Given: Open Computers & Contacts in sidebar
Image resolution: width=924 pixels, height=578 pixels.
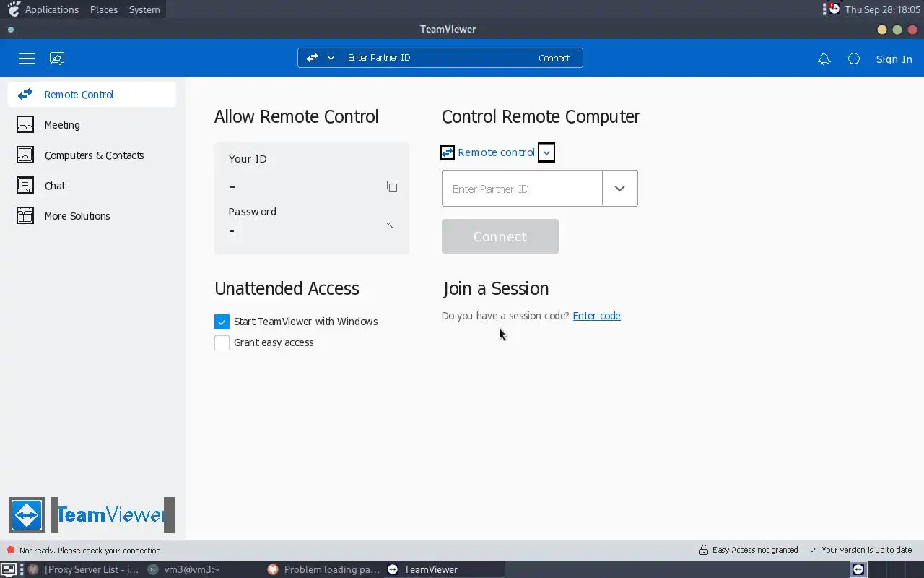Looking at the screenshot, I should [x=92, y=155].
